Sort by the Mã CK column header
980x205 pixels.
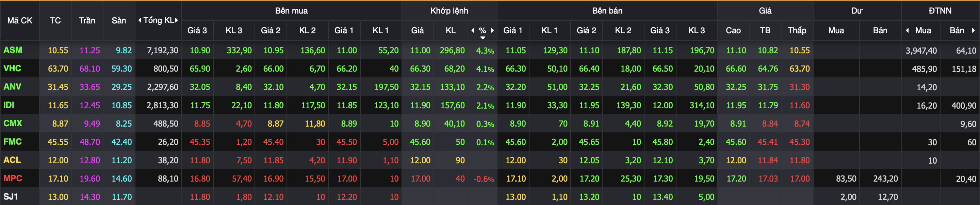tap(20, 20)
